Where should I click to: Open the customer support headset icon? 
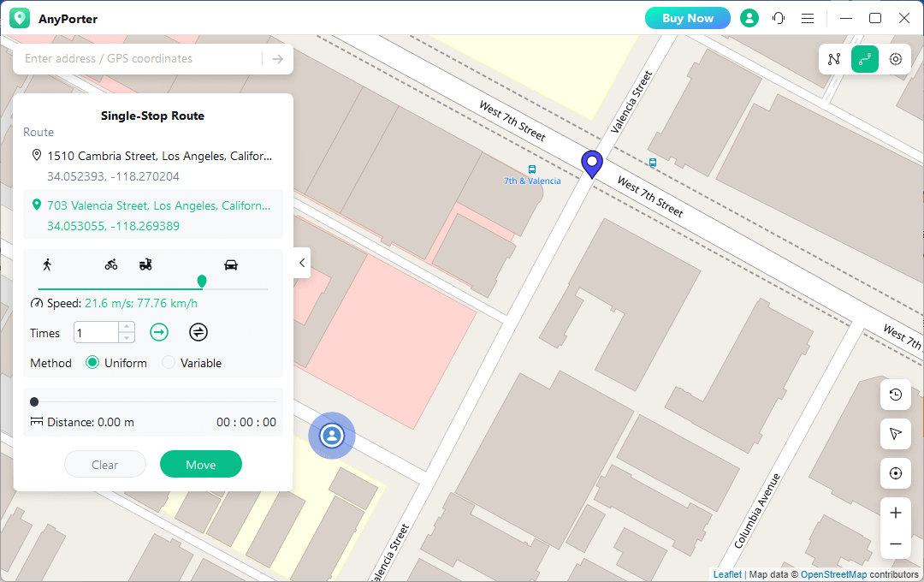tap(779, 18)
